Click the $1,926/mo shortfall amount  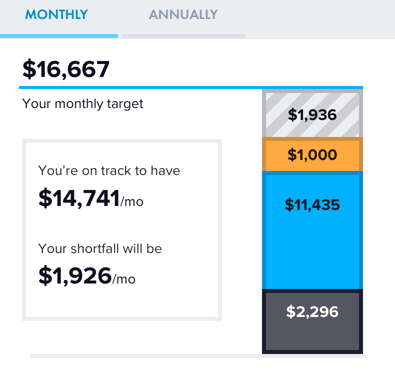pyautogui.click(x=87, y=276)
